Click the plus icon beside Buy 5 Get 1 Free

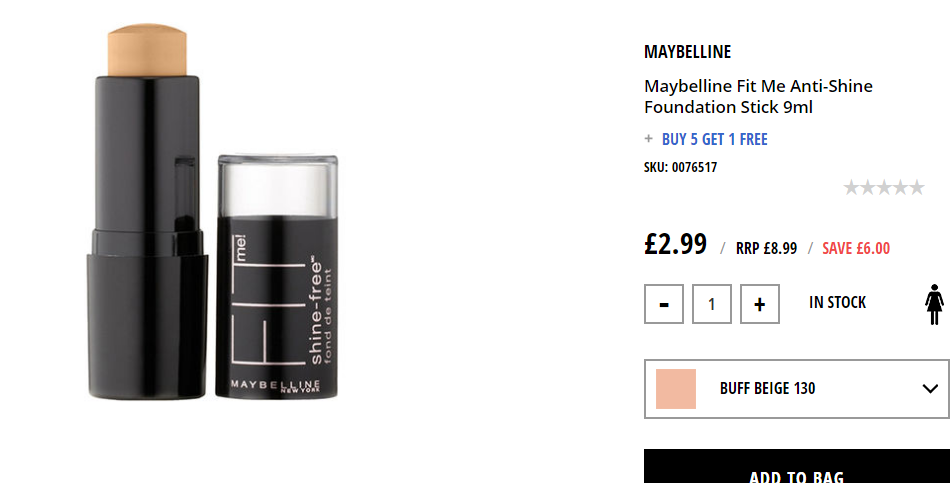[x=648, y=138]
